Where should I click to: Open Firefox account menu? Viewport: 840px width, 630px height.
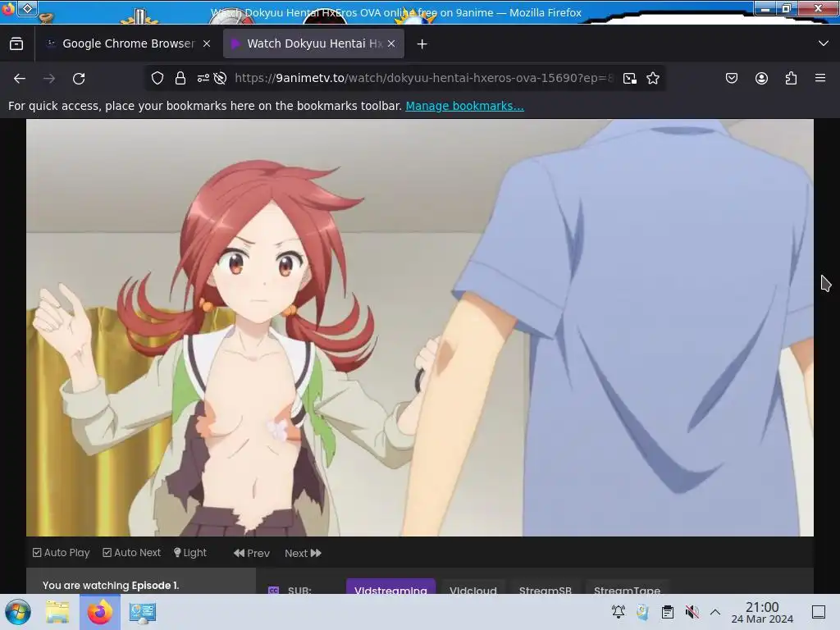[761, 78]
